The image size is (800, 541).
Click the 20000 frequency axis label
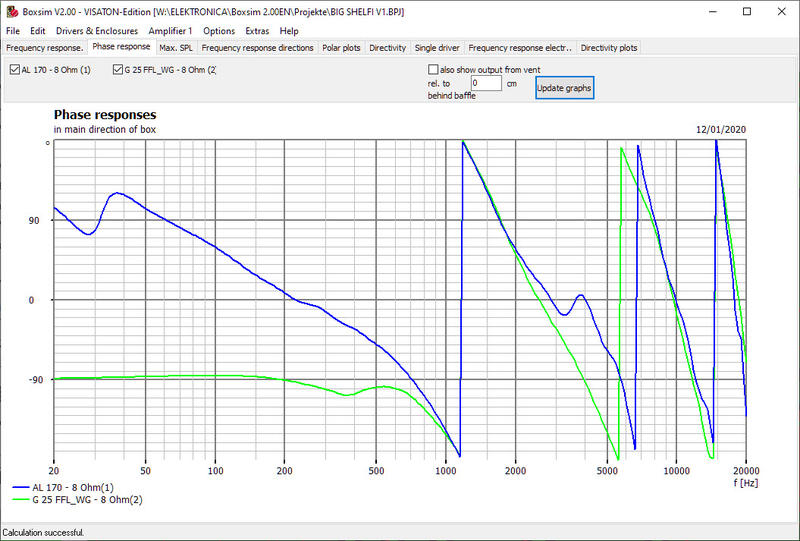point(746,471)
